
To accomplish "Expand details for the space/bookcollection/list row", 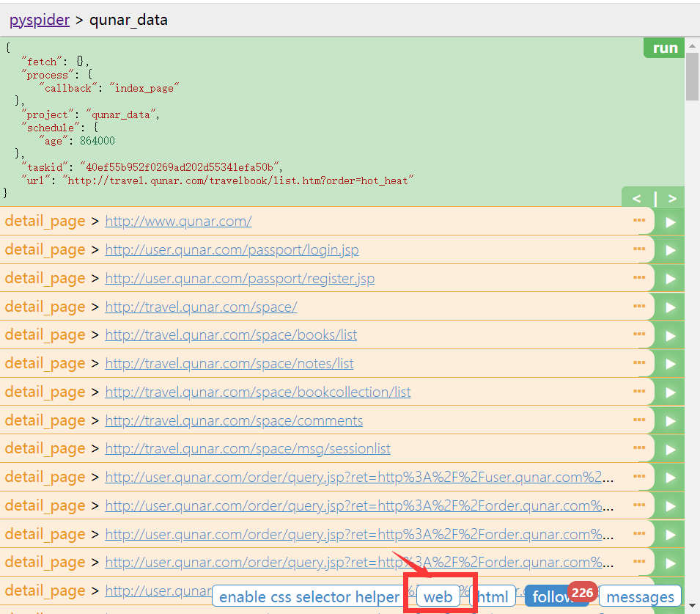I will (x=639, y=391).
